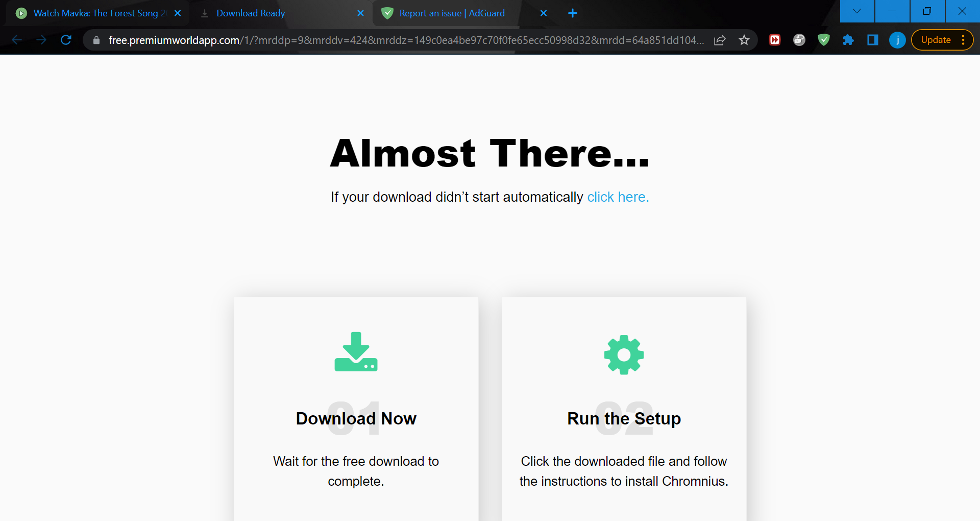Viewport: 980px width, 521px height.
Task: Open the tab search dropdown
Action: [856, 11]
